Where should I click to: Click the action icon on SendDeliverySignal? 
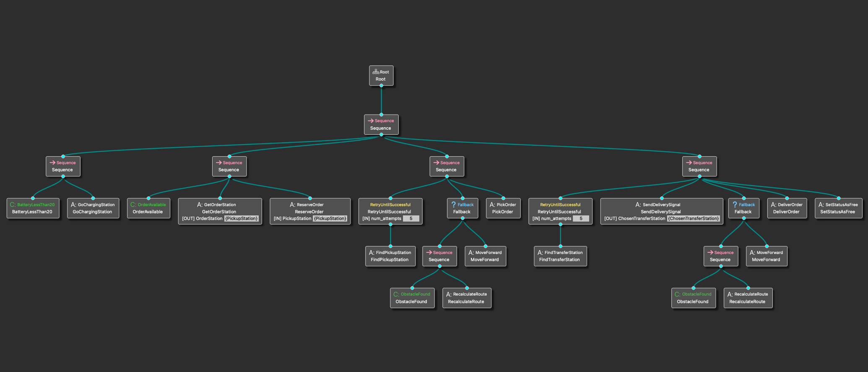tap(638, 204)
